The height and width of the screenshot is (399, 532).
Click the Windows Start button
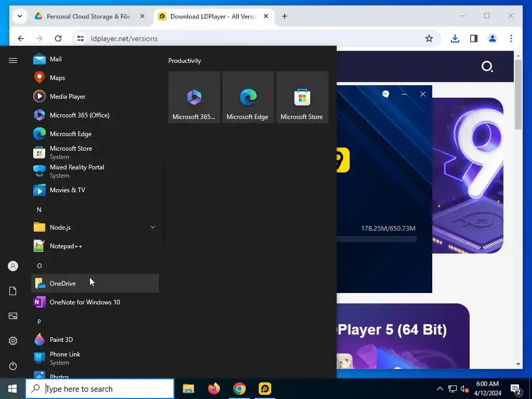(x=12, y=389)
